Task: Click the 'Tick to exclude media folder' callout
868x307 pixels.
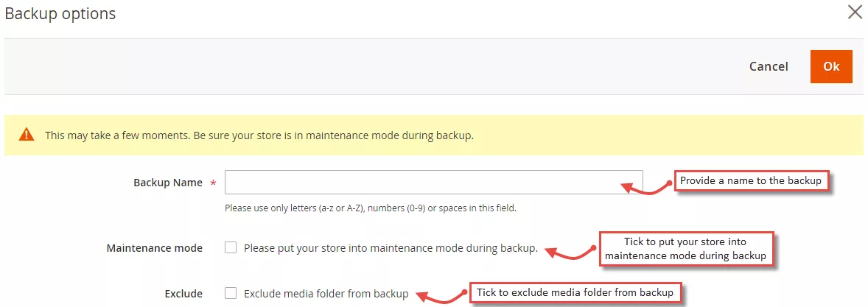Action: 575,292
